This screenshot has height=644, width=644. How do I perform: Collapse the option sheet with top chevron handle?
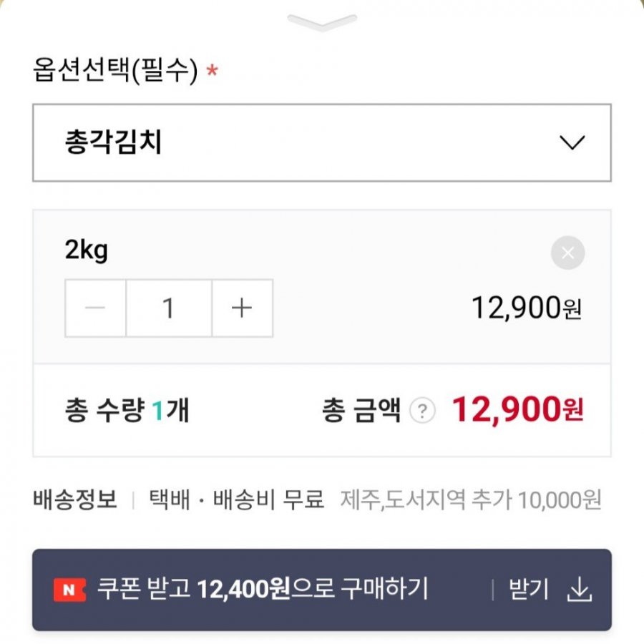(x=322, y=22)
